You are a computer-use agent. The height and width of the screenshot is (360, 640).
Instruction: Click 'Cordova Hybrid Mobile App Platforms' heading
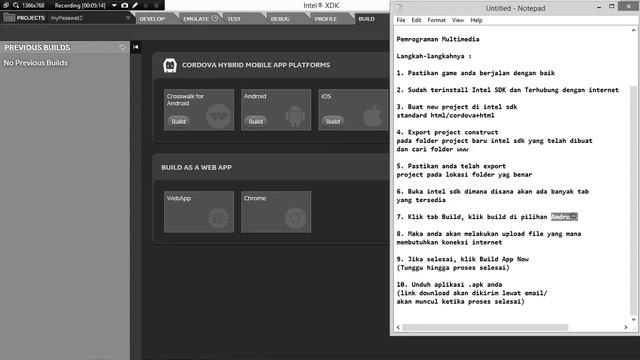tap(256, 65)
